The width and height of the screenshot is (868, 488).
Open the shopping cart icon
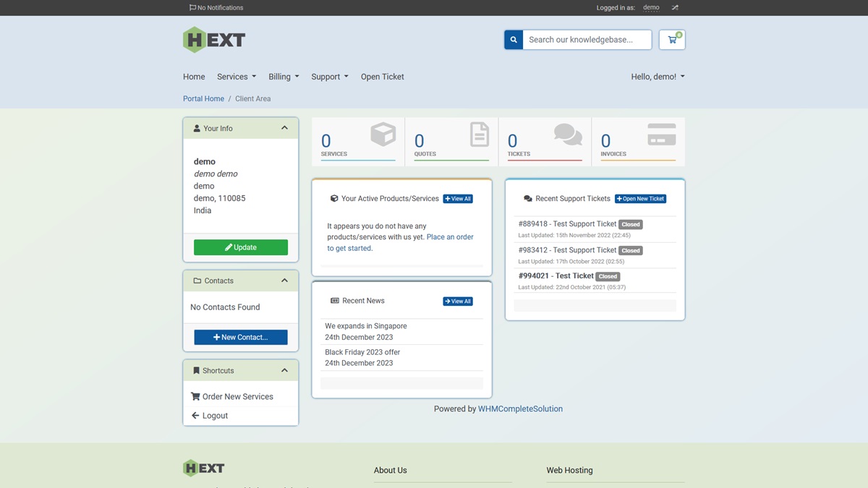[672, 40]
